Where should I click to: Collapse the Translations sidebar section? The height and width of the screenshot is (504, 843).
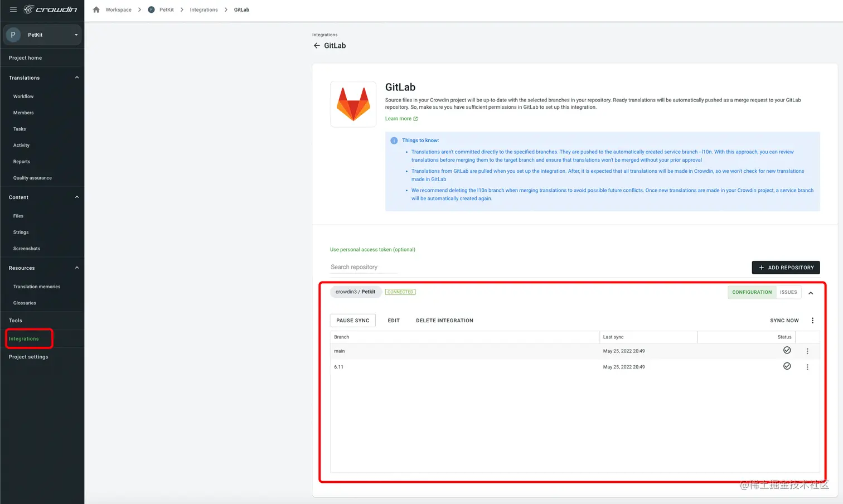coord(77,77)
